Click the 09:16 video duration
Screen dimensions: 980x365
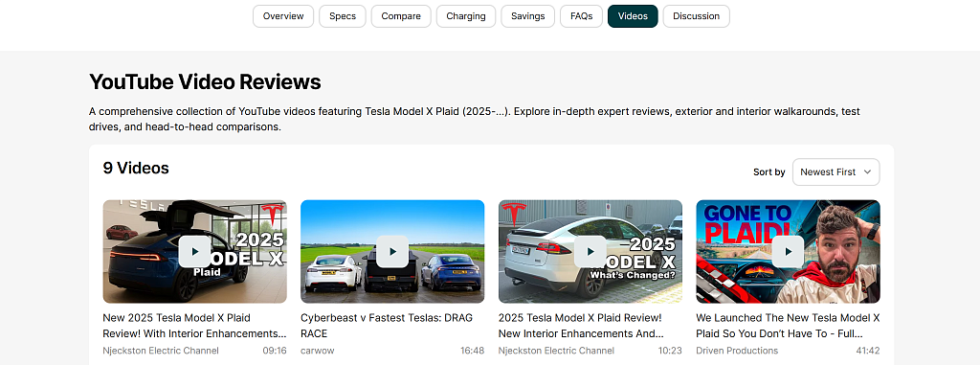(275, 351)
